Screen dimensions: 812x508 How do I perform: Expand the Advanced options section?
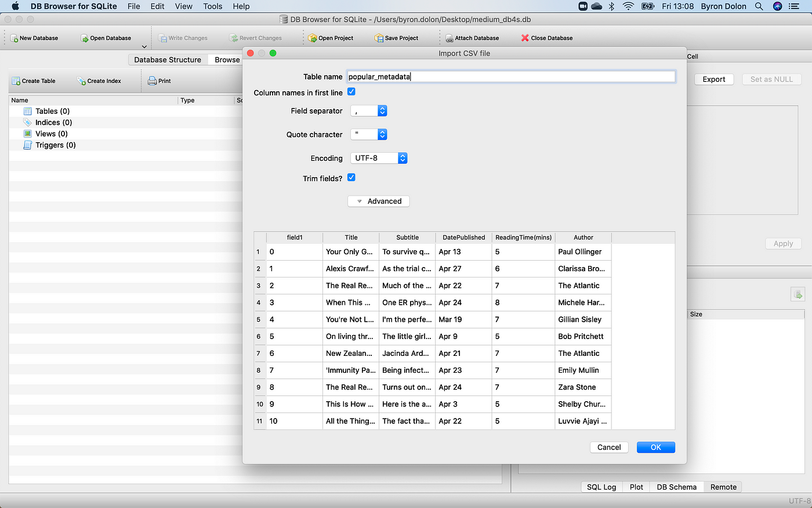click(x=379, y=201)
